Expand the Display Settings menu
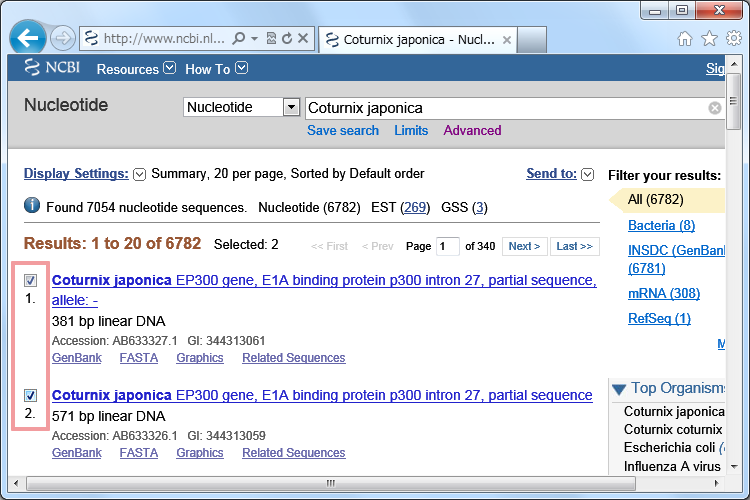This screenshot has height=500, width=750. pos(139,174)
